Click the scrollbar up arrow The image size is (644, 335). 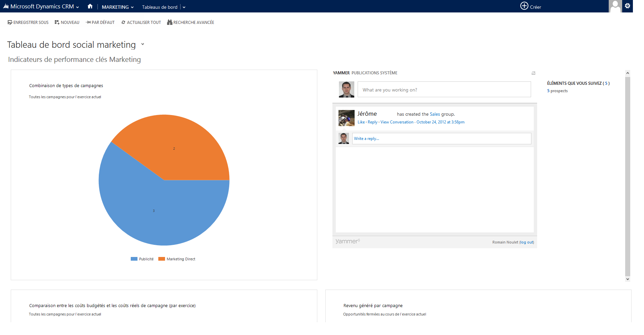[628, 73]
